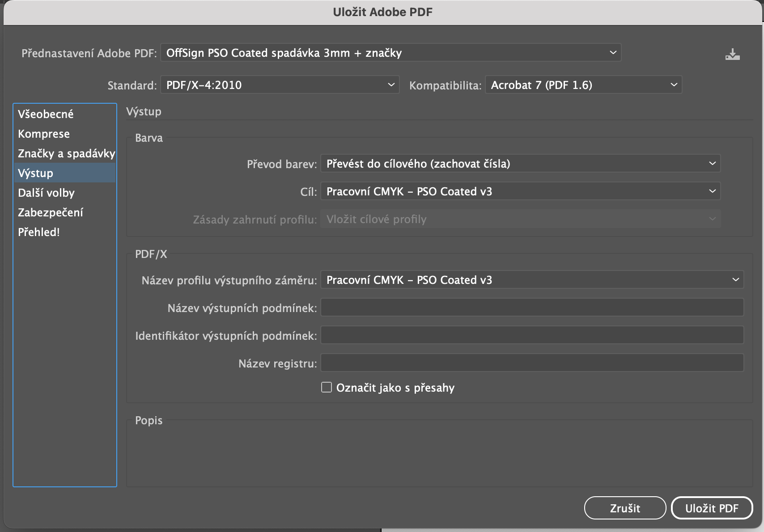Click the Uložit PDF button

click(x=712, y=508)
